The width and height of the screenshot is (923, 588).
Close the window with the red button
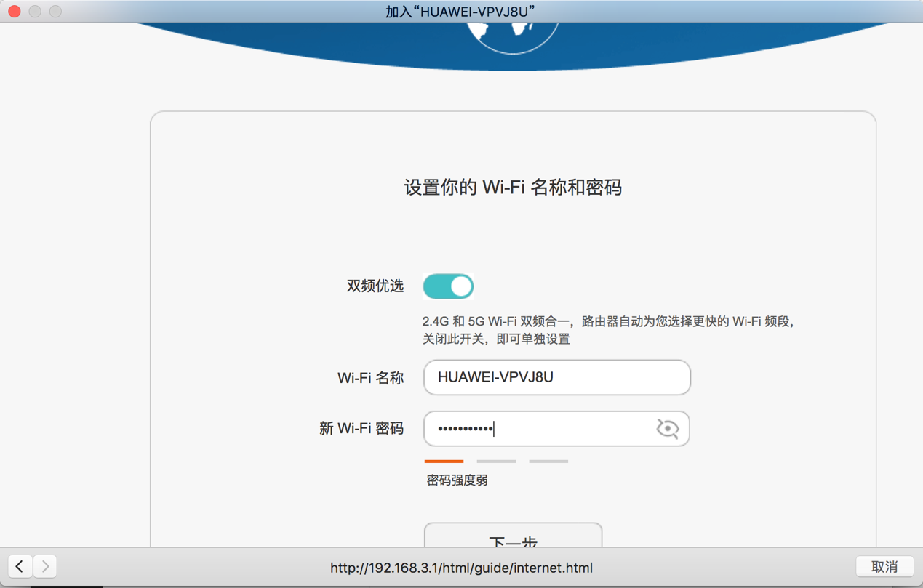tap(15, 12)
